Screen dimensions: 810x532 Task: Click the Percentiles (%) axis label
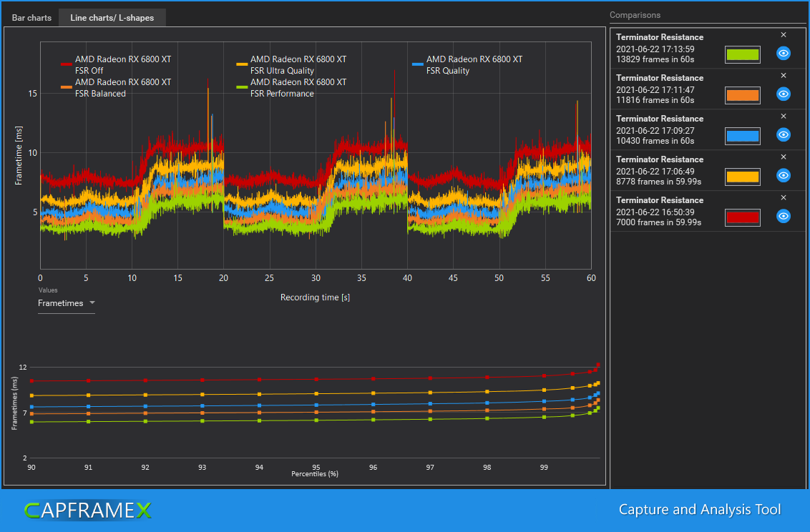[315, 473]
